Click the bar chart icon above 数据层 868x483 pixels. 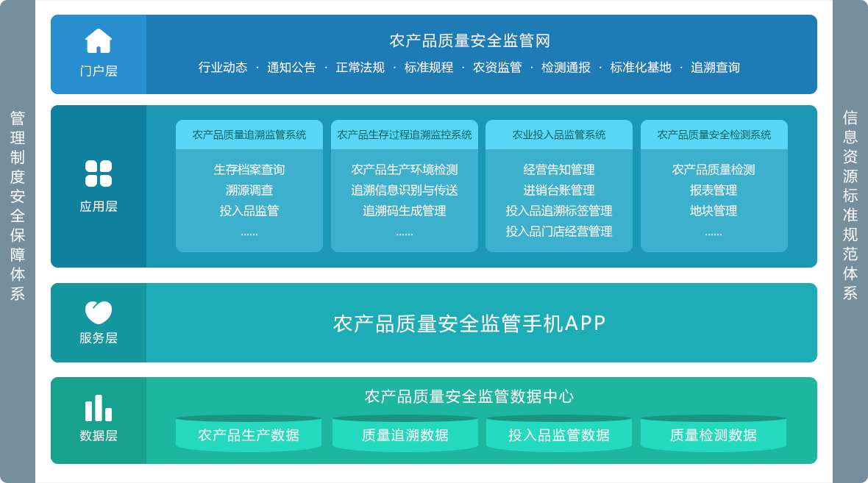pyautogui.click(x=99, y=408)
